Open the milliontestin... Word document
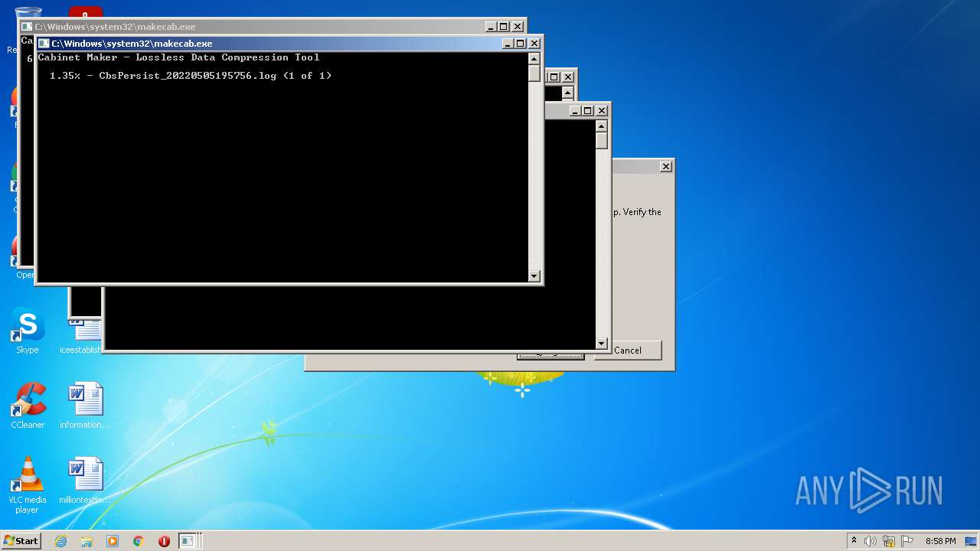This screenshot has width=980, height=551. 85,481
